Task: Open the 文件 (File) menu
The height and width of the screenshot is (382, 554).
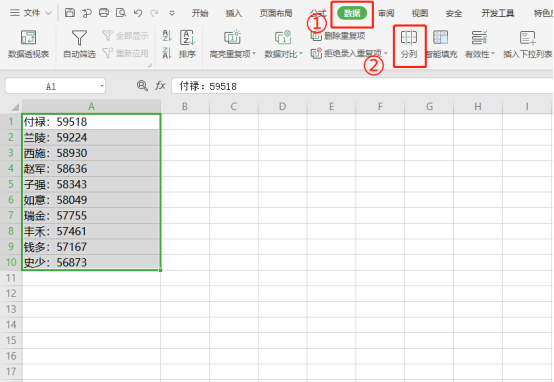Action: [x=30, y=13]
